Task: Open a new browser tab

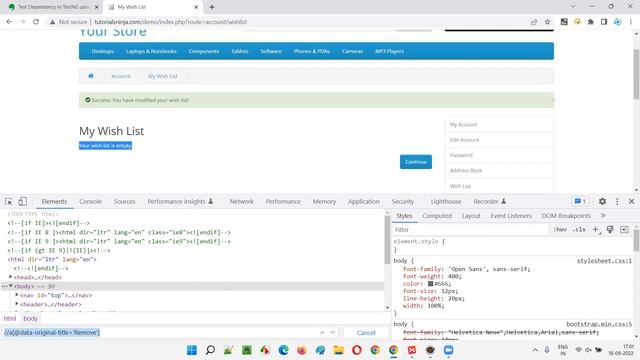Action: (212, 7)
